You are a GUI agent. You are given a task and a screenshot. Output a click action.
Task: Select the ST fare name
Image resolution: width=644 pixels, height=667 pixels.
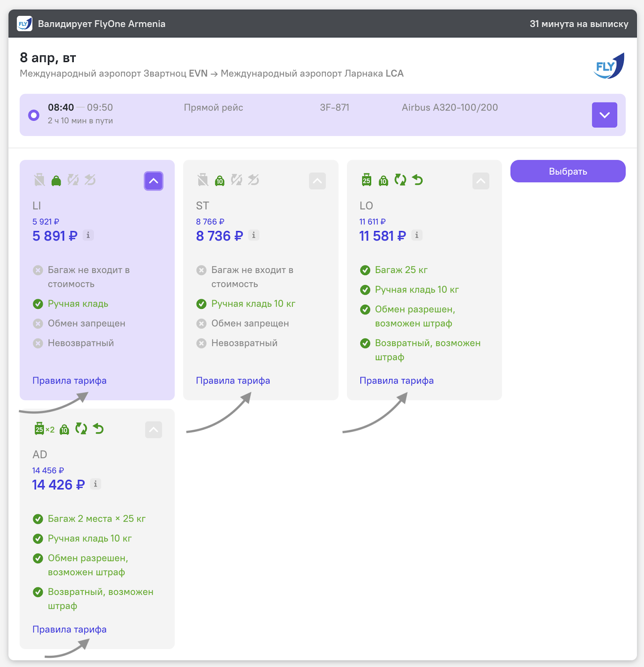tap(203, 206)
